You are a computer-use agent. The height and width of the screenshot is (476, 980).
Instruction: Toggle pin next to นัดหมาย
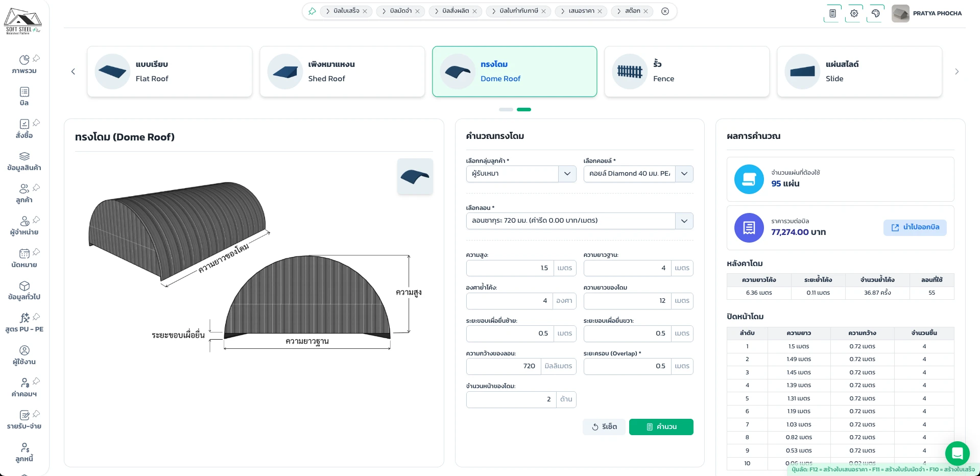point(36,252)
